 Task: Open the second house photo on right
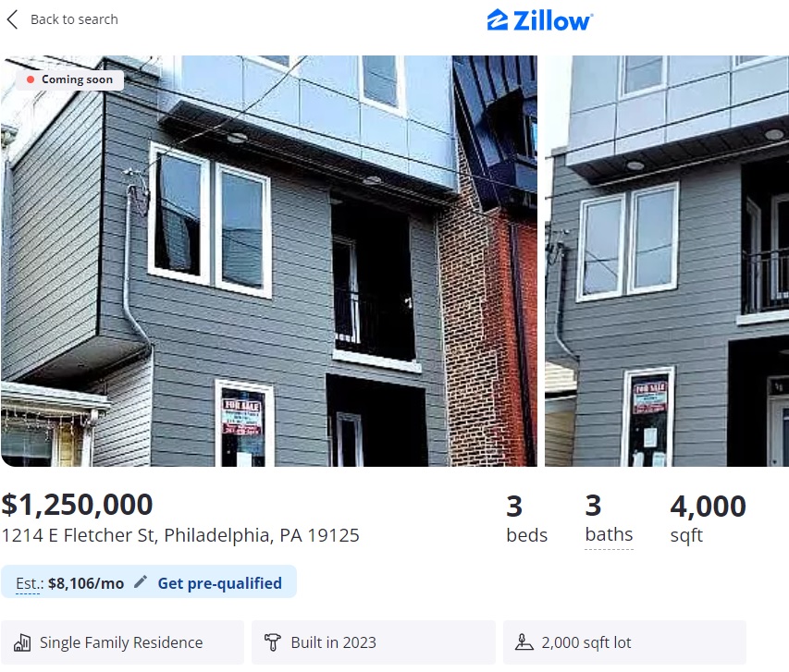point(667,261)
